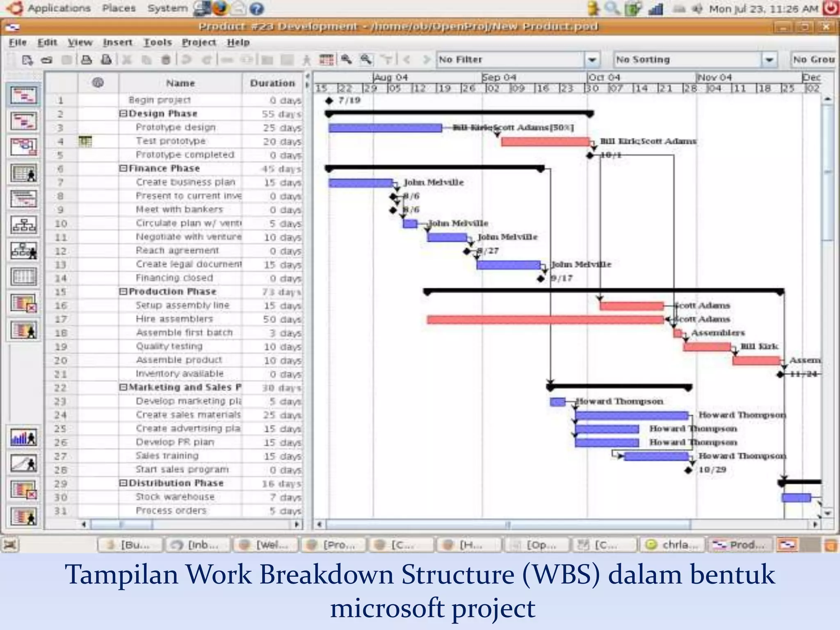840x630 pixels.
Task: Click the indicator column header icon
Action: pos(98,82)
